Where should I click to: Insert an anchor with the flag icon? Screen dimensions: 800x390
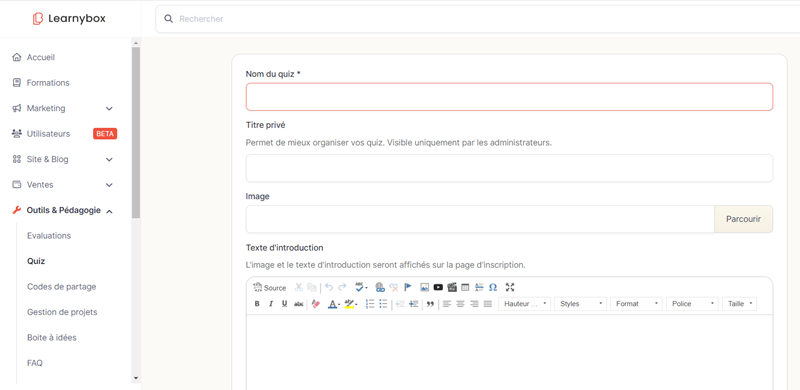coord(408,287)
